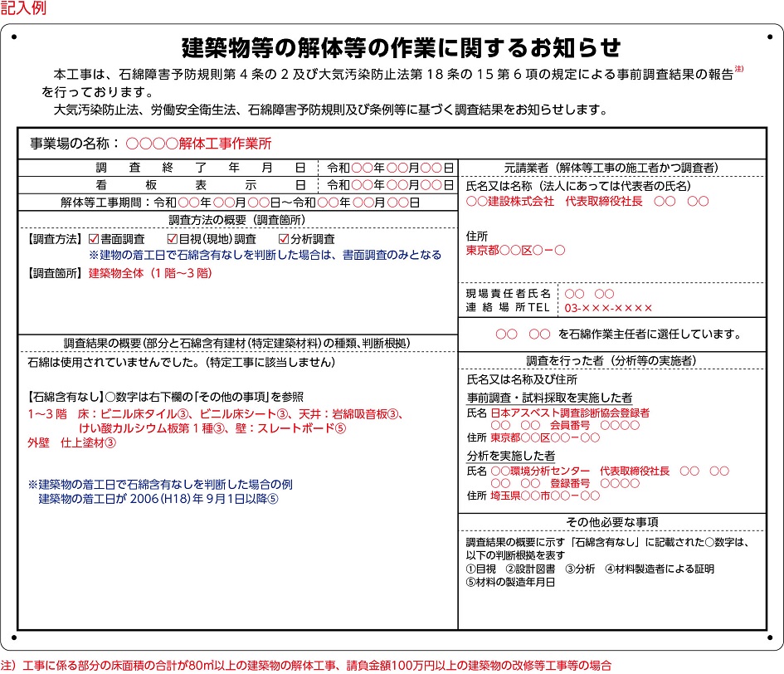Screen dimensions: 784x674
Task: Select the label 氏名又は名称及び住所
Action: tap(522, 379)
